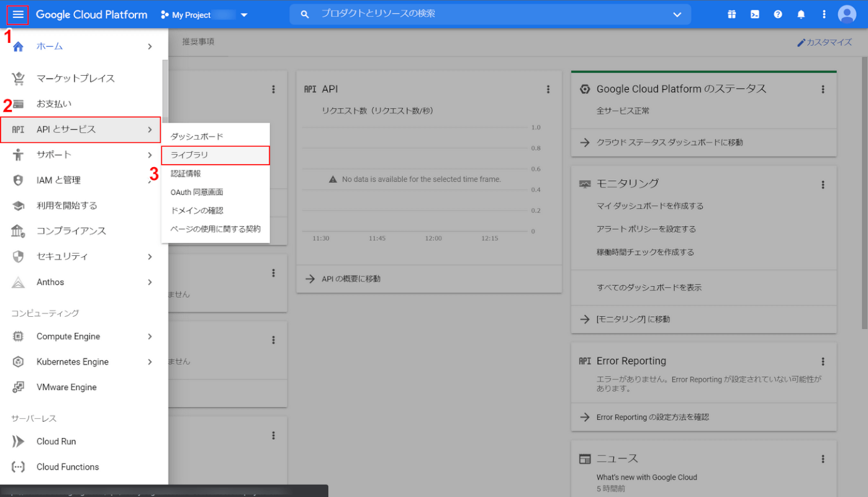Click アラート ポリシーを設定する link
Screen dimensions: 868x497
[x=646, y=229]
